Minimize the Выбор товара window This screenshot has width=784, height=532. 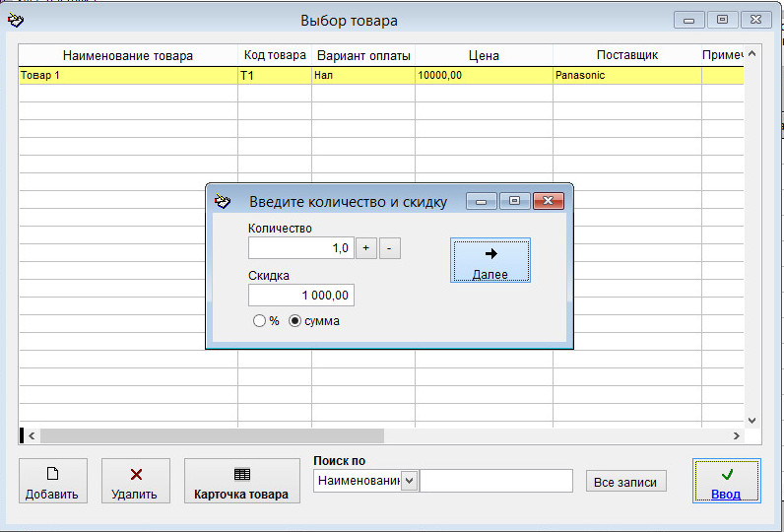(x=689, y=20)
